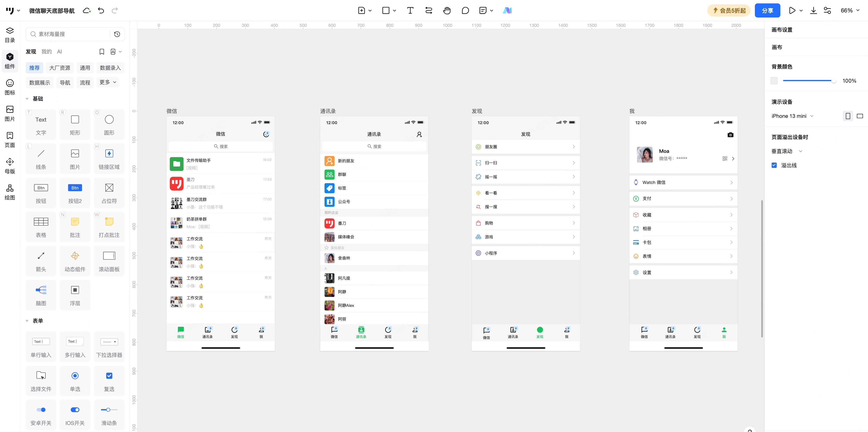Select the 大厂资源 category tag
This screenshot has width=868, height=432.
pos(60,68)
